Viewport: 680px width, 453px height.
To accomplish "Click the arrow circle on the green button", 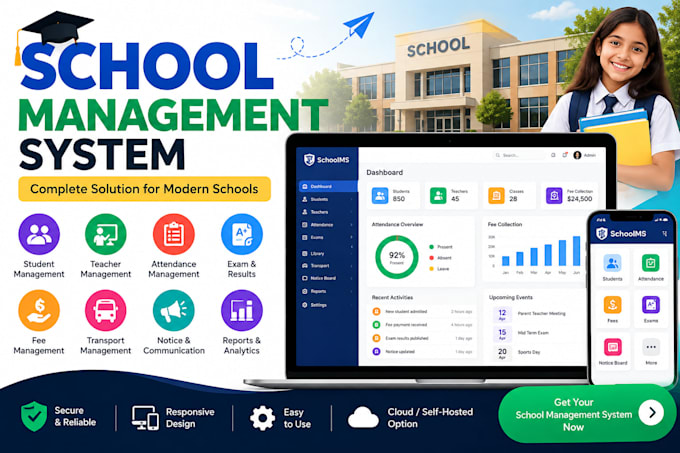I will [651, 413].
